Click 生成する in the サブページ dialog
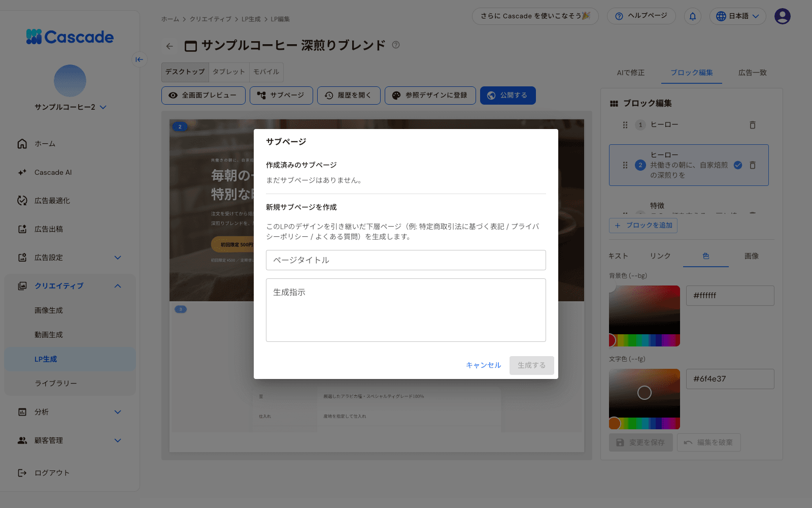 point(531,365)
